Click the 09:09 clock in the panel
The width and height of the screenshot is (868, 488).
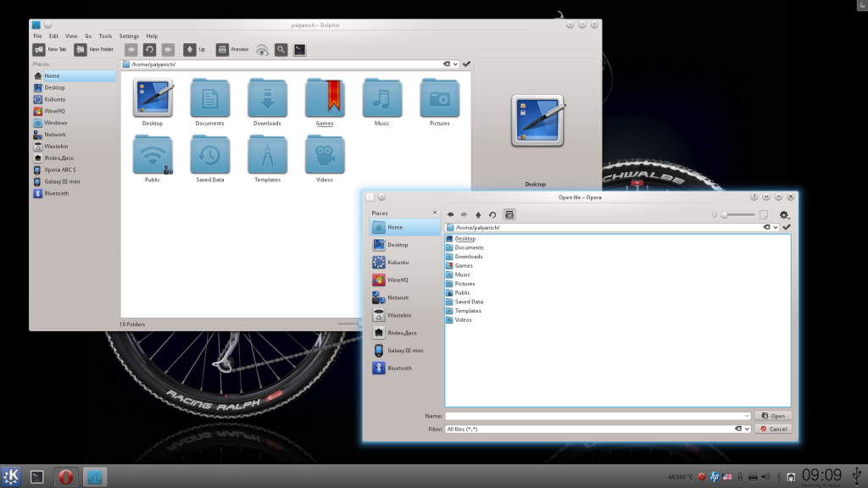click(821, 474)
